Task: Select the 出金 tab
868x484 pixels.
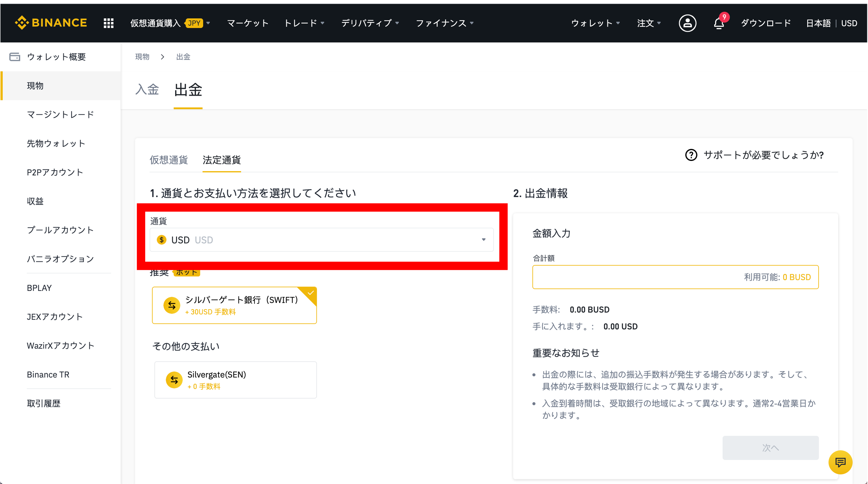Action: (188, 90)
